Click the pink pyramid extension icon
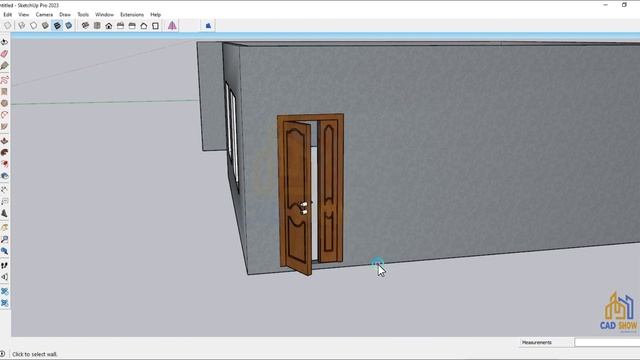The image size is (640, 360). tap(172, 26)
